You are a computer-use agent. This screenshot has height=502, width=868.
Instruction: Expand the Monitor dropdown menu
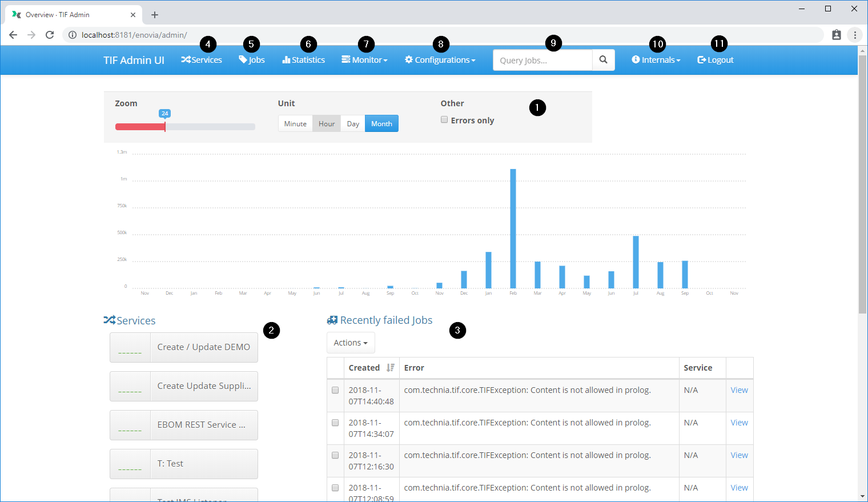[x=364, y=60]
